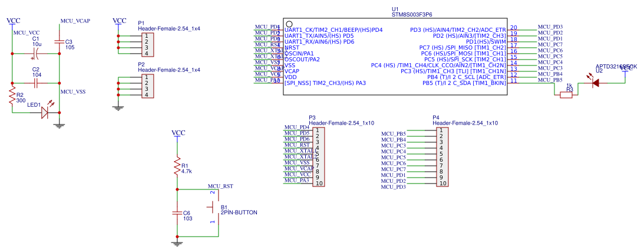Select the P2 header connector body

tap(147, 86)
